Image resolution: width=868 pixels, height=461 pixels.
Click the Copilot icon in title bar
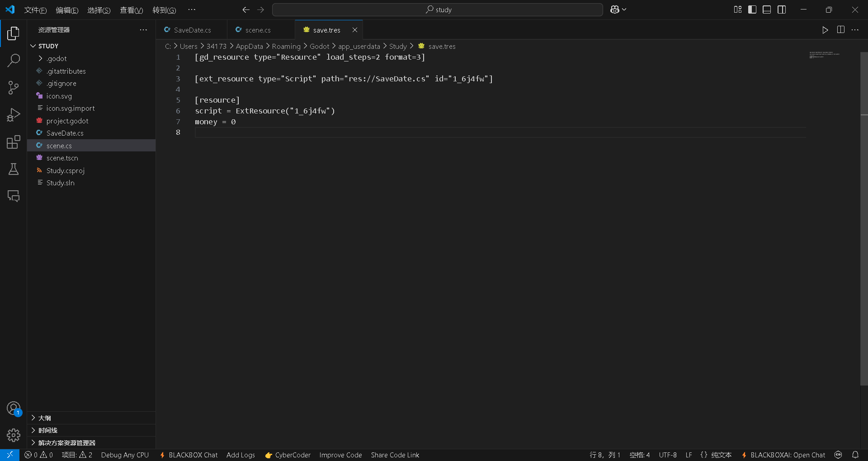614,9
